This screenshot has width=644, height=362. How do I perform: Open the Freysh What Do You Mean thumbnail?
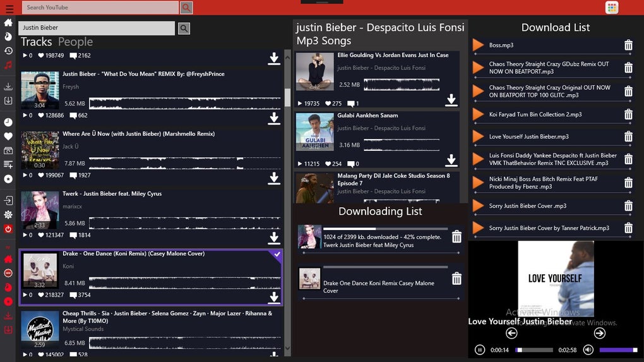click(40, 90)
